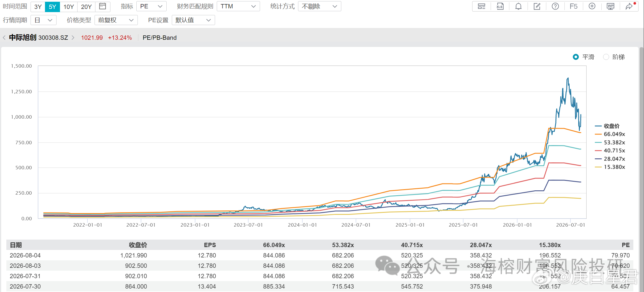This screenshot has height=292, width=644.
Task: Toggle the 收盘价 legend series
Action: (x=607, y=126)
